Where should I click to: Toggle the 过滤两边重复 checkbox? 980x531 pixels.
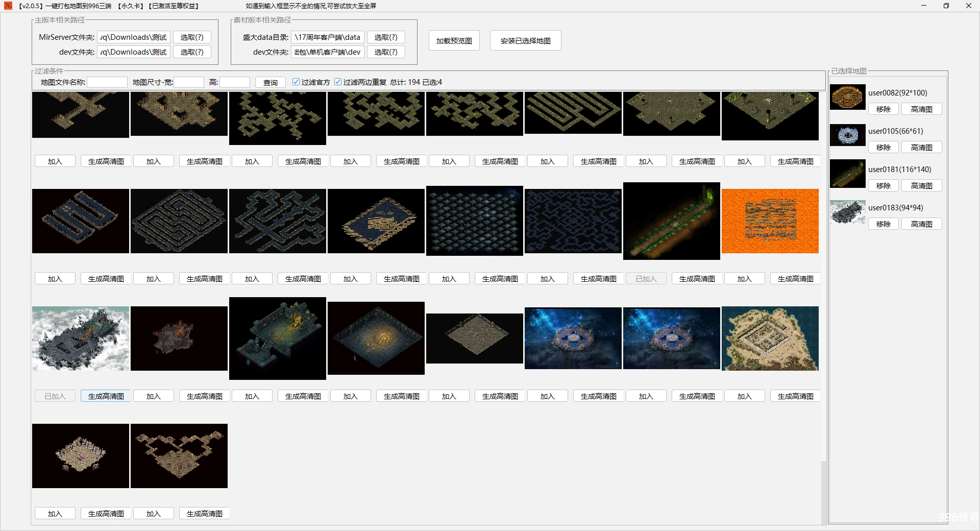click(x=338, y=82)
